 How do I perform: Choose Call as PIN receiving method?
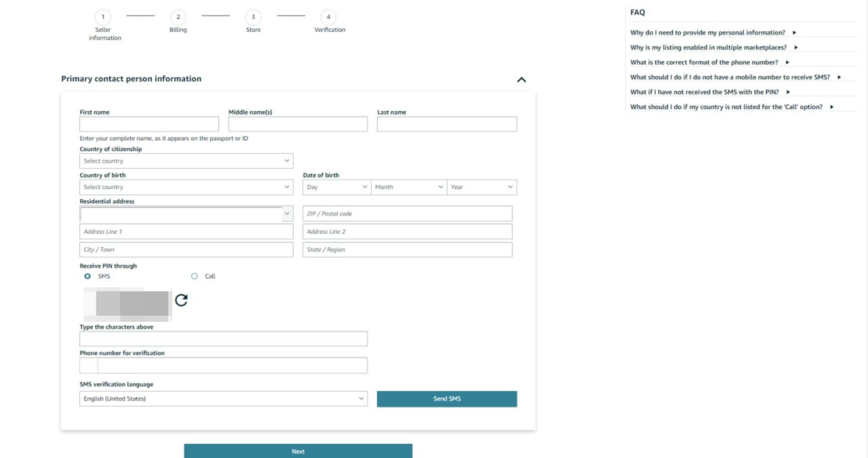195,276
